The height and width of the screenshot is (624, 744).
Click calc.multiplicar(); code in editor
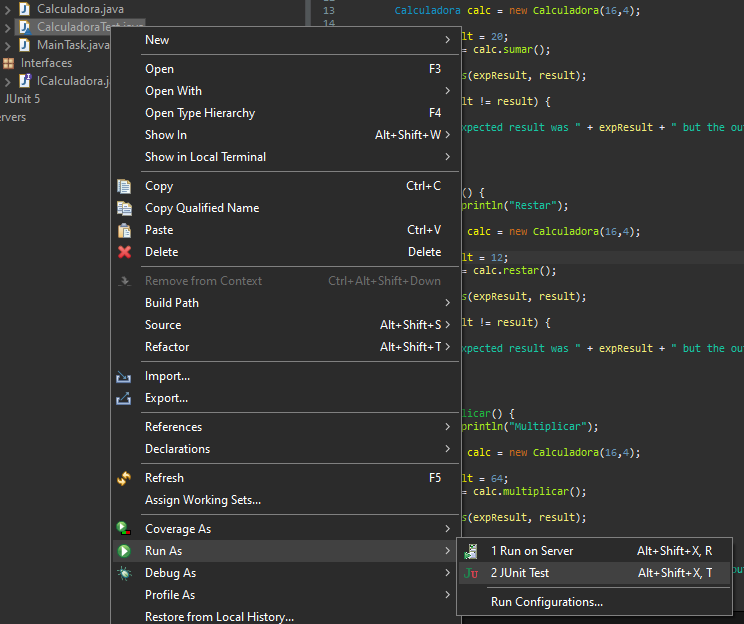(x=530, y=492)
